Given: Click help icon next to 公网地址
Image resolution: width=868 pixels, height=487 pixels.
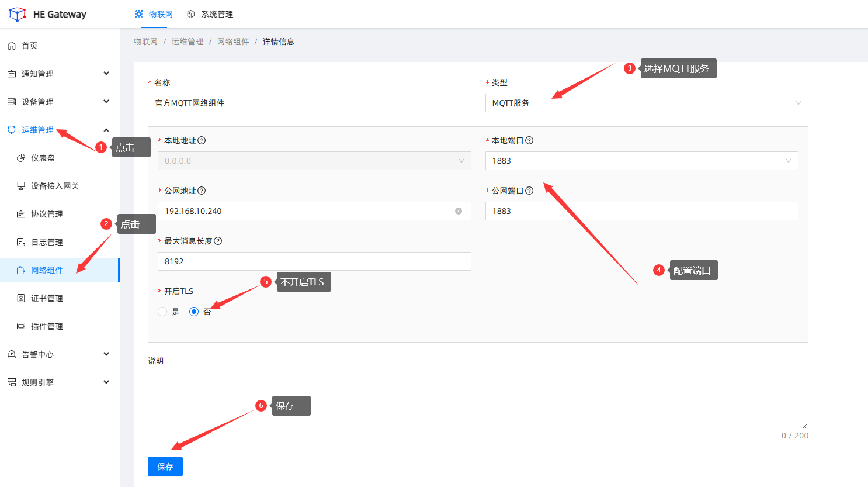Looking at the screenshot, I should pyautogui.click(x=202, y=191).
